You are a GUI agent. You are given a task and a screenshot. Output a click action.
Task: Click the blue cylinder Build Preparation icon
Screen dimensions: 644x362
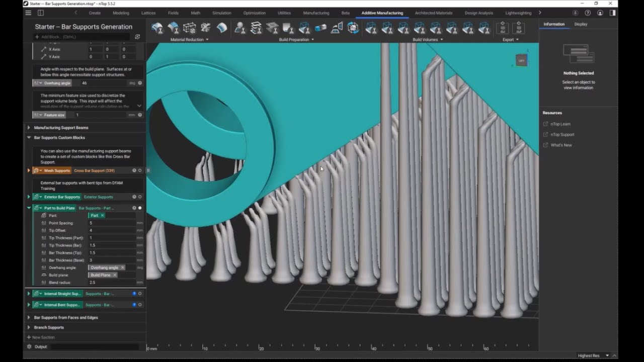pyautogui.click(x=320, y=28)
